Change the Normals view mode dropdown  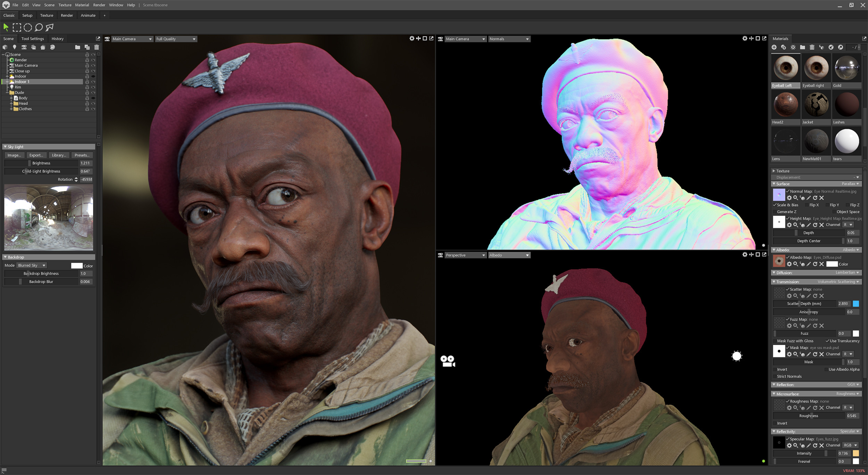[x=509, y=39]
